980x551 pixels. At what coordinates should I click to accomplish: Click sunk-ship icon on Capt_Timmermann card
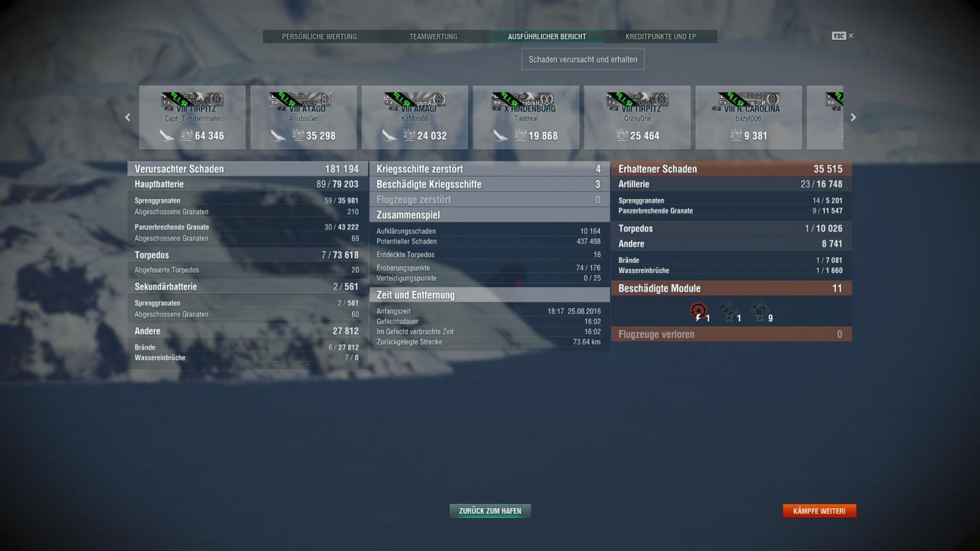[x=167, y=135]
